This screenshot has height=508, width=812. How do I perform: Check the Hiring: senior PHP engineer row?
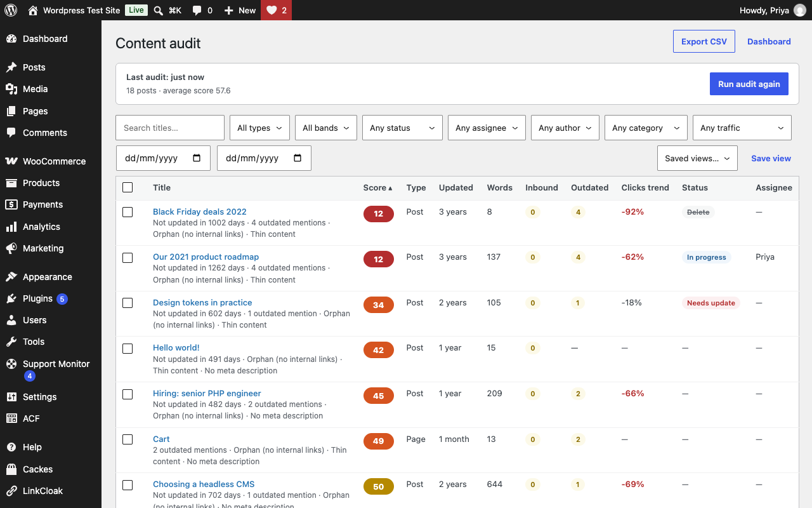pos(128,394)
